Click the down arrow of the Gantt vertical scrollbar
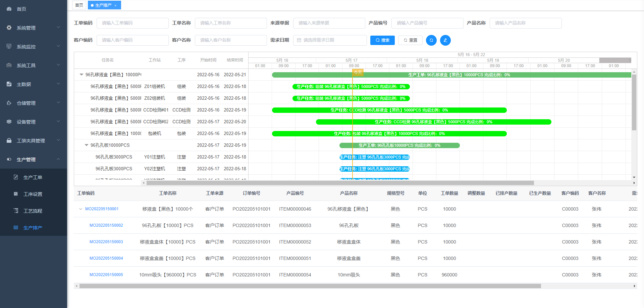644x308 pixels. click(x=634, y=177)
